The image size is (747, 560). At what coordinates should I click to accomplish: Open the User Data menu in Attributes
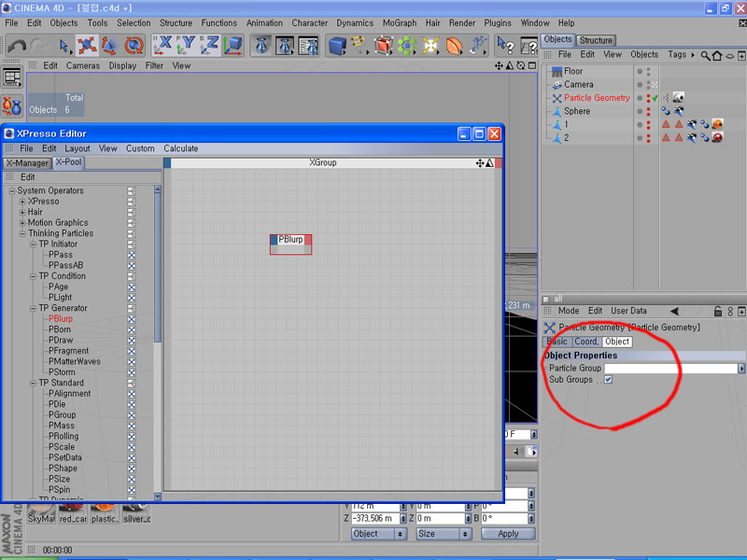pyautogui.click(x=628, y=311)
